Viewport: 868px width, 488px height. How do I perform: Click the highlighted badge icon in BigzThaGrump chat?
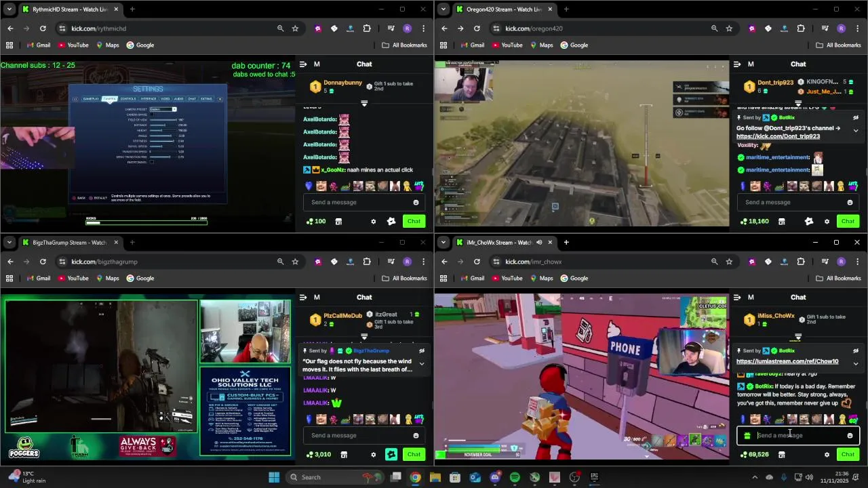[x=391, y=454]
